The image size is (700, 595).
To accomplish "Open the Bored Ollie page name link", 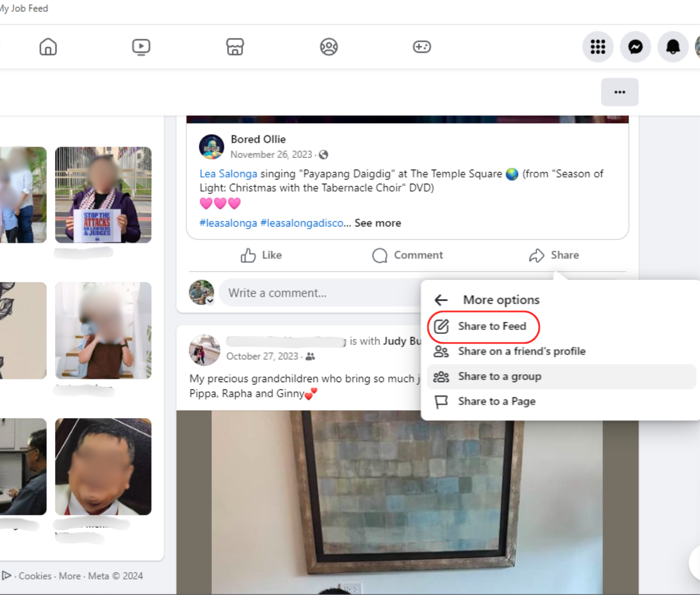I will tap(258, 140).
